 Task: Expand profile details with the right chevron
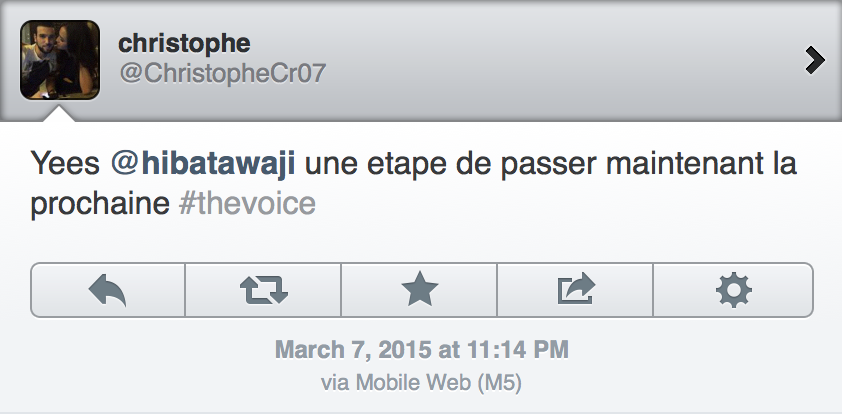coord(815,61)
